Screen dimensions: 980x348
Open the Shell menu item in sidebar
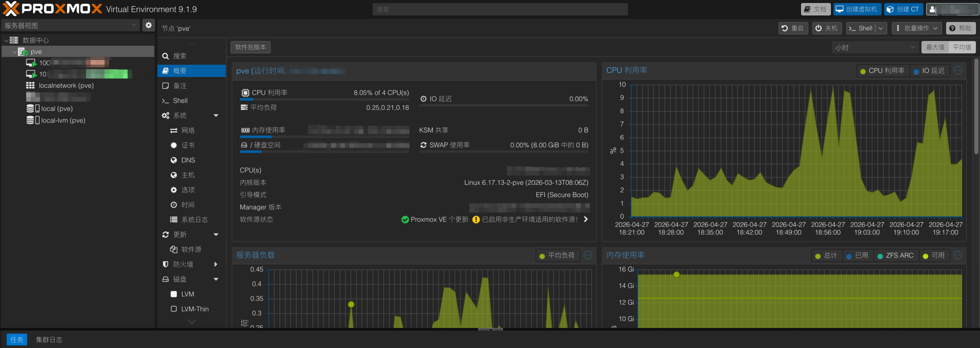(191, 100)
